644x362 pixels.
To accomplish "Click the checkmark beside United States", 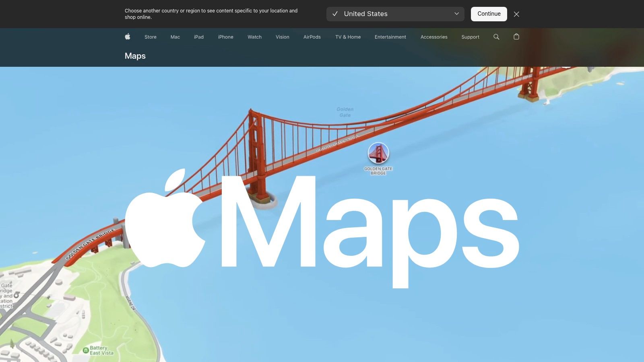I will [x=335, y=14].
